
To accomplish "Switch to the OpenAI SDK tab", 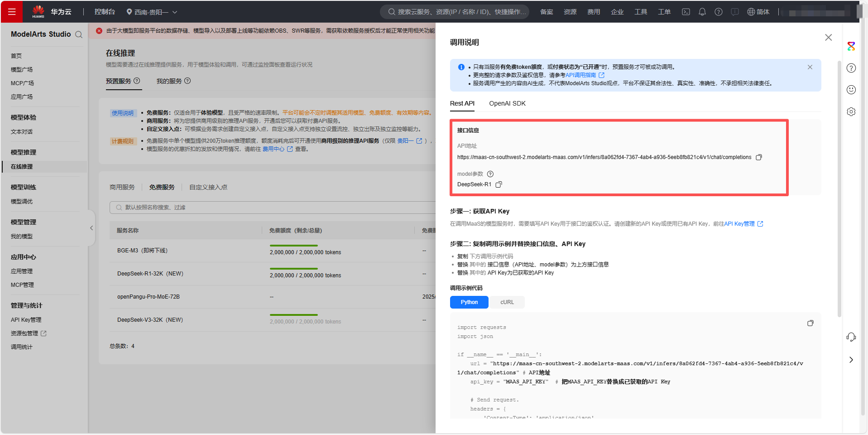I will 507,103.
